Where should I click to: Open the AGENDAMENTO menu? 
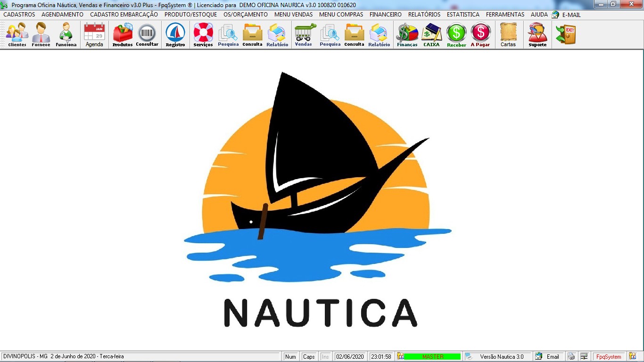[x=62, y=15]
